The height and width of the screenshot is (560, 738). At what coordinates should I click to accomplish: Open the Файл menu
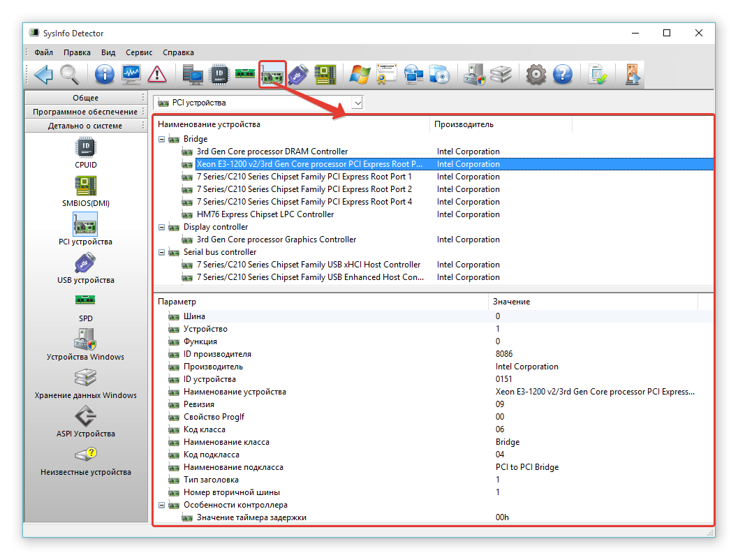tap(44, 52)
